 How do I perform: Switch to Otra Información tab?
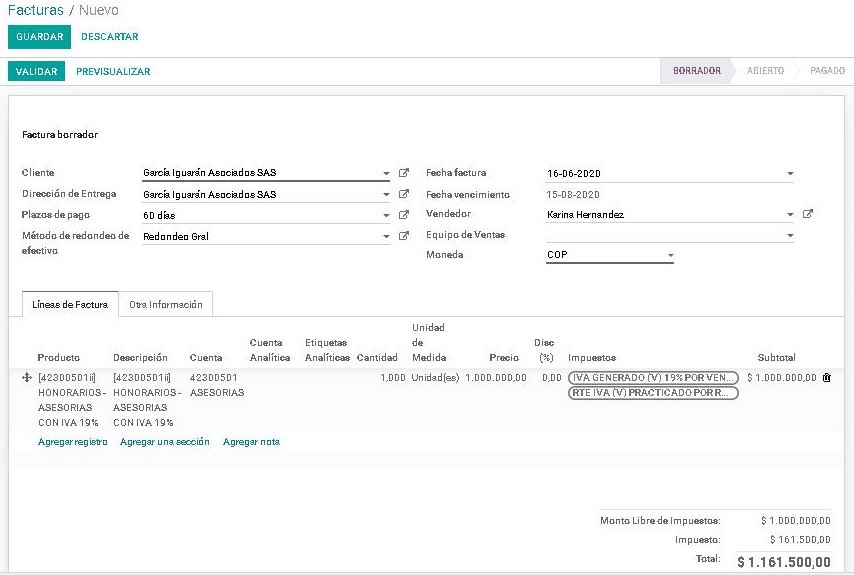[x=166, y=304]
